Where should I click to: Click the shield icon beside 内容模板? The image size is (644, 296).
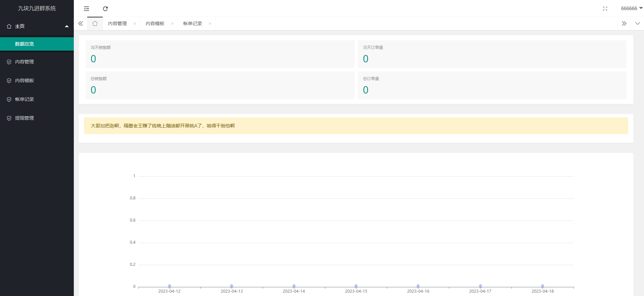9,80
